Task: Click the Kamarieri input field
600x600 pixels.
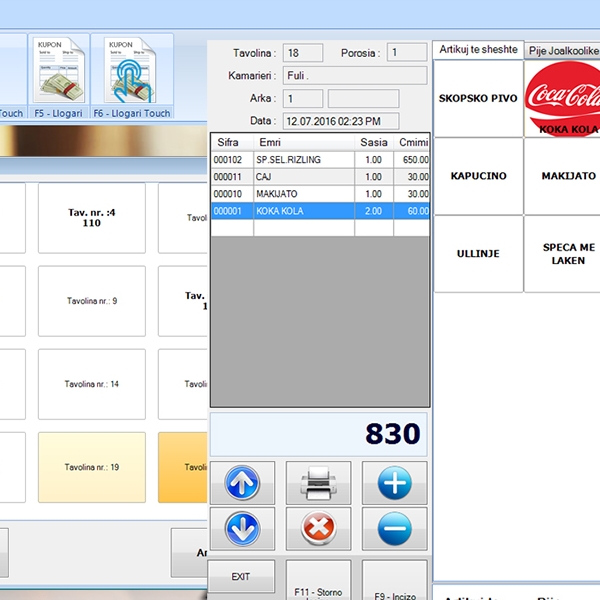Action: tap(355, 75)
